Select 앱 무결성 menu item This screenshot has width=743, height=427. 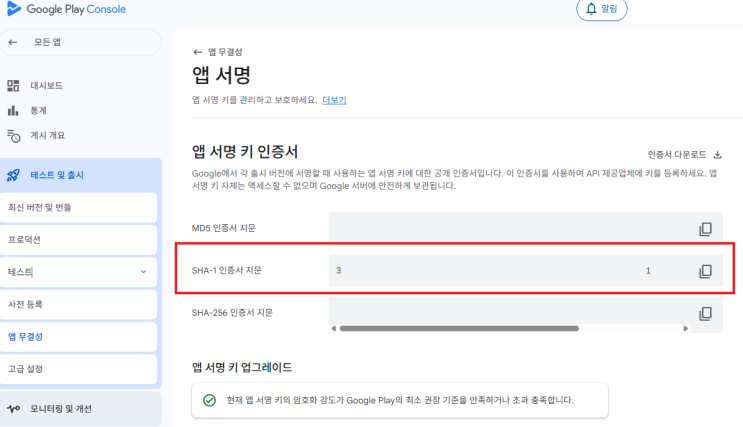(78, 336)
